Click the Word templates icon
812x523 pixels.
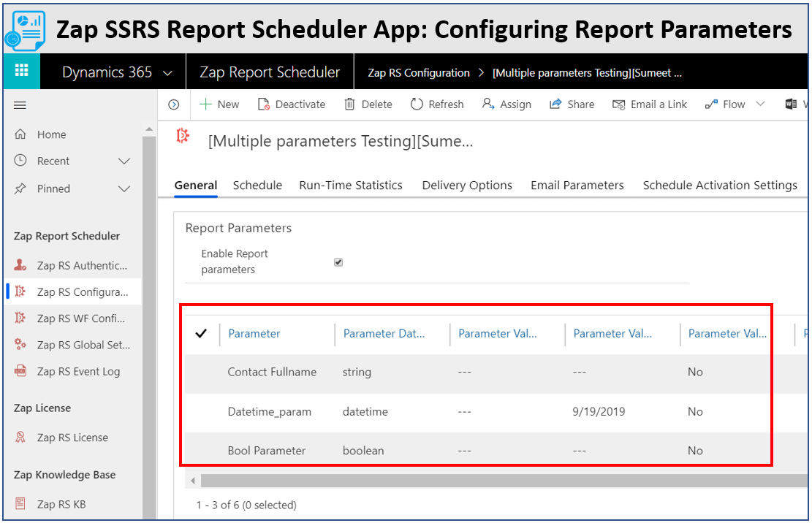pyautogui.click(x=791, y=104)
